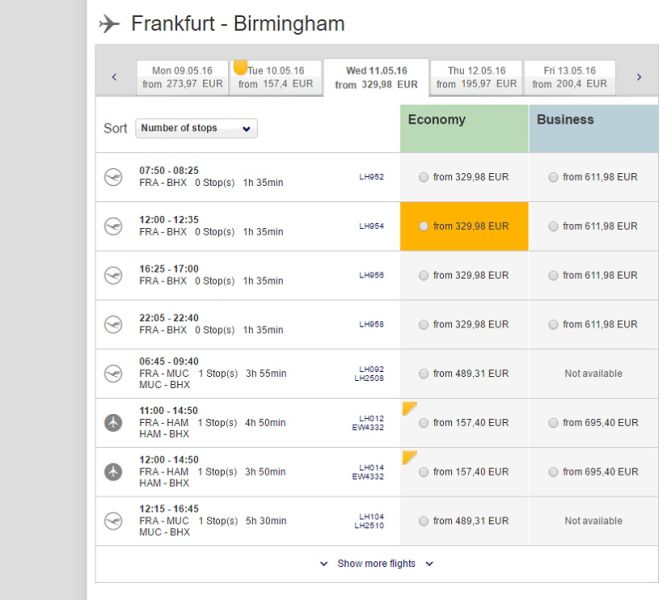Open the Sort by dropdown

coord(197,128)
